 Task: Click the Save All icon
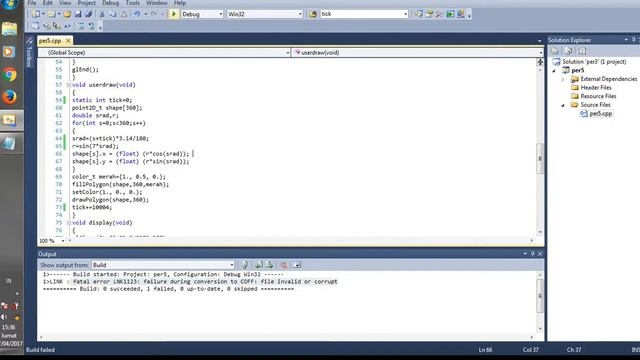[88, 14]
